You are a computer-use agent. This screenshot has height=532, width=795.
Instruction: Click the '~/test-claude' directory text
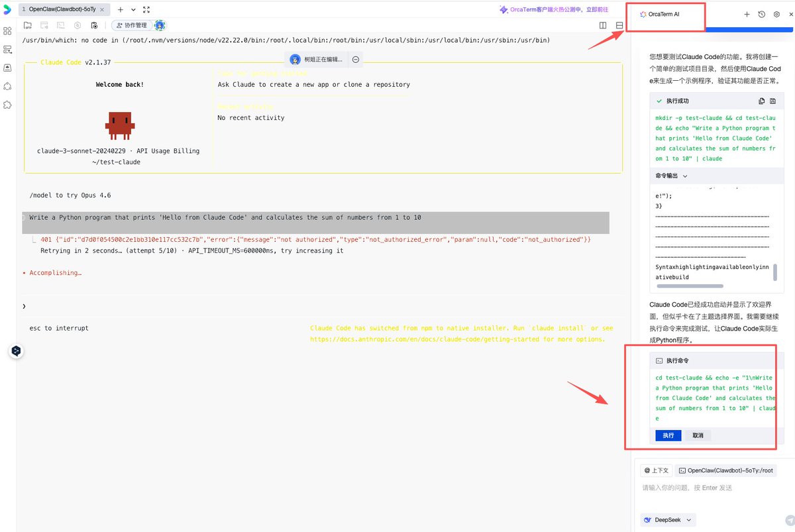[x=116, y=162]
